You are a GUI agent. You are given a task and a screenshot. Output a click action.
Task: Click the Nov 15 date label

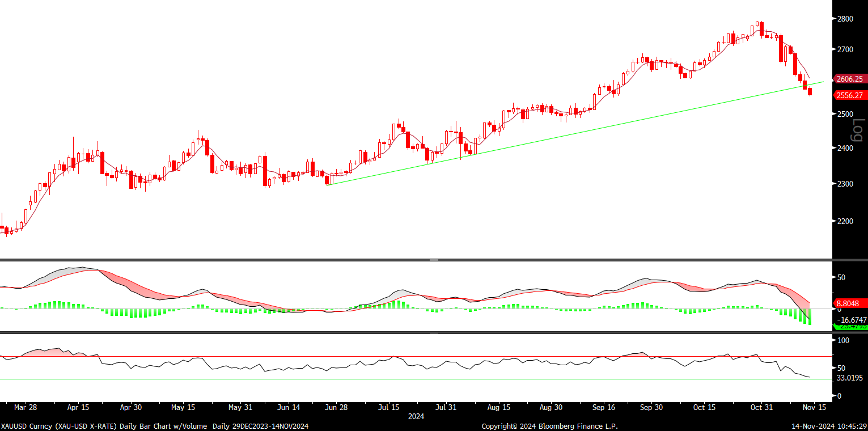(x=814, y=408)
